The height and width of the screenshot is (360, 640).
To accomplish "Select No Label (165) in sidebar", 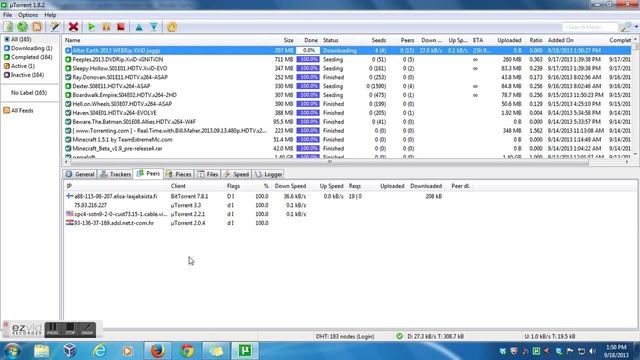I will (x=29, y=93).
